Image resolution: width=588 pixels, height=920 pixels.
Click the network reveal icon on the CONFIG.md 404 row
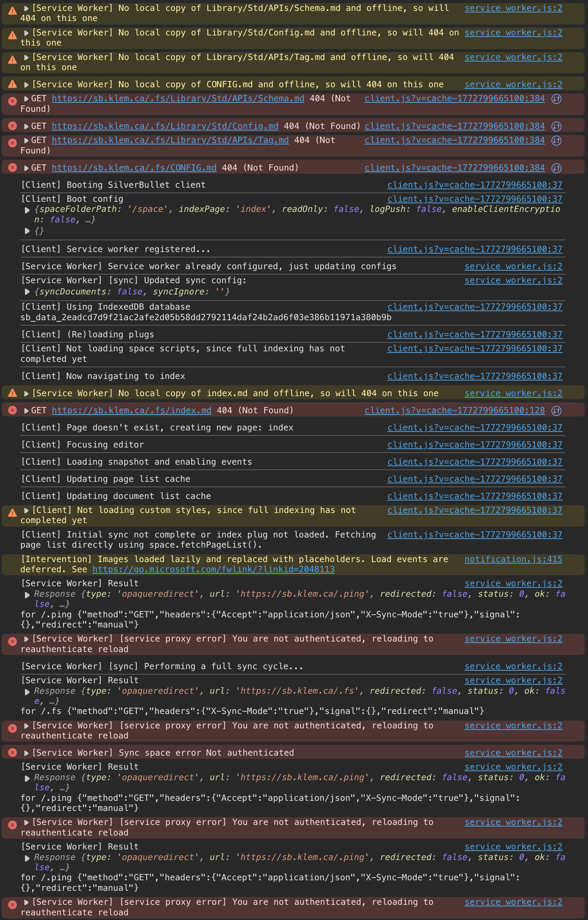point(556,168)
